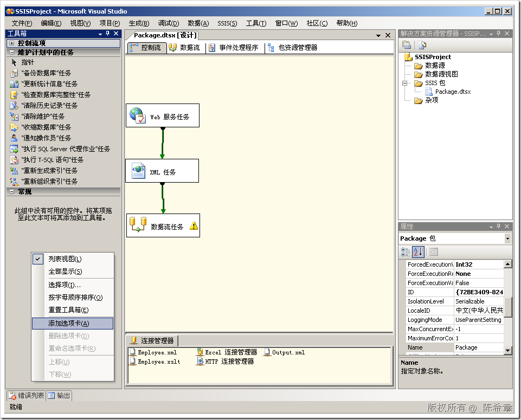Screen dimensions: 521x420
Task: Click the HTTP 连接管理器 item
Action: coord(226,361)
